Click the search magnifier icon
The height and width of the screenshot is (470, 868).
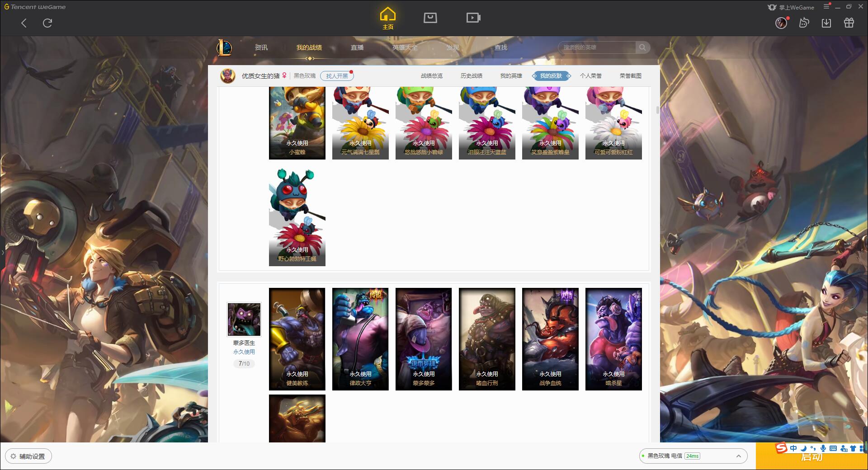(x=642, y=47)
